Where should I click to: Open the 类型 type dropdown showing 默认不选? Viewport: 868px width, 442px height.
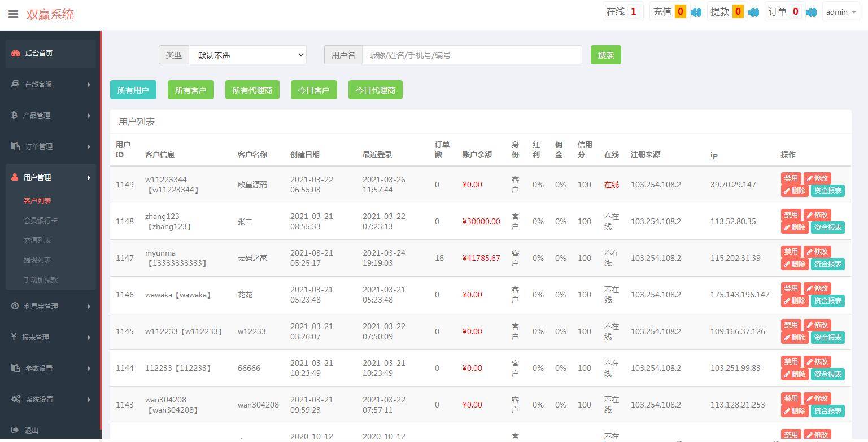coord(247,55)
